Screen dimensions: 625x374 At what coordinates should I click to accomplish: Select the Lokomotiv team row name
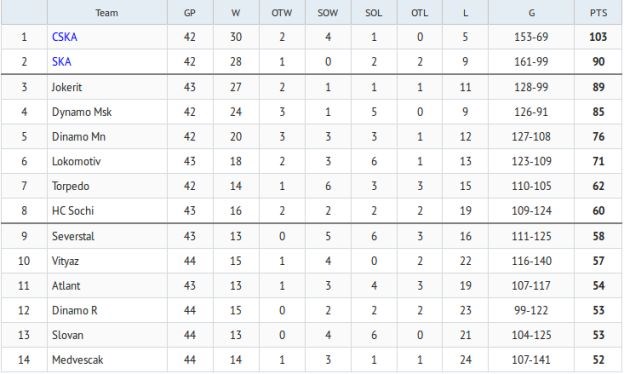point(76,161)
